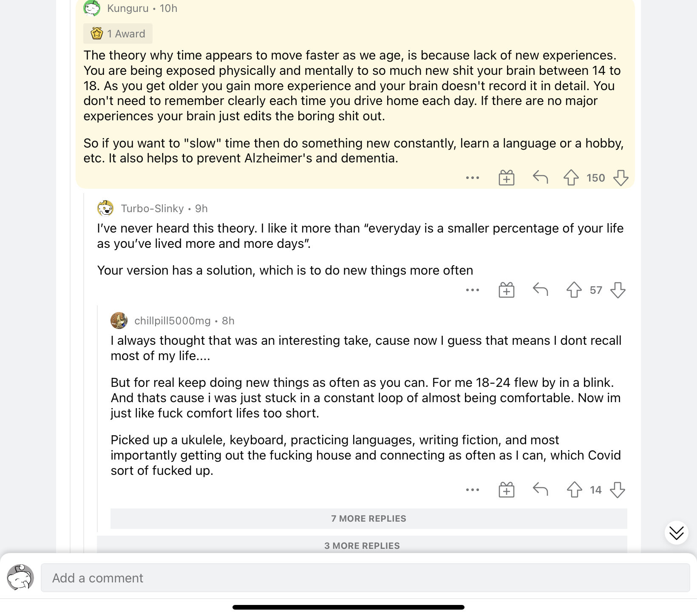Image resolution: width=697 pixels, height=616 pixels.
Task: Upvote Kunguru's comment
Action: point(571,178)
